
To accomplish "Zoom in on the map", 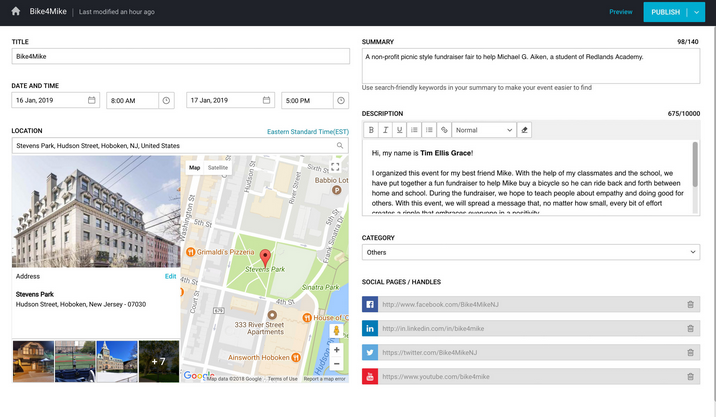I will pos(337,350).
